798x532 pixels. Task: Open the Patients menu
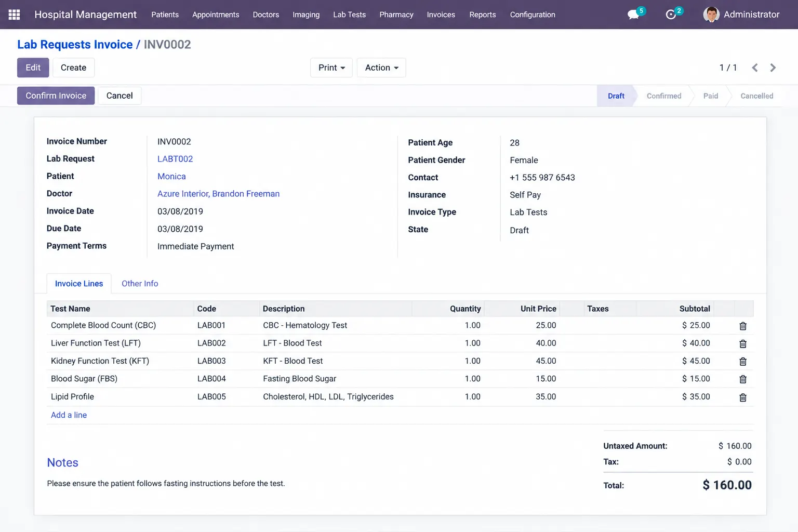click(x=165, y=15)
